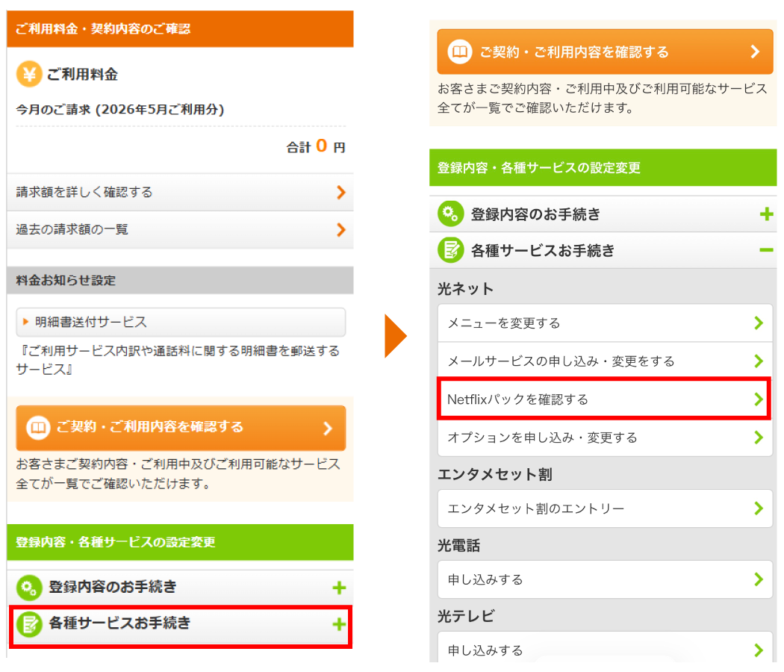Open 過去の請求額の一覧
The image size is (784, 672).
click(180, 230)
